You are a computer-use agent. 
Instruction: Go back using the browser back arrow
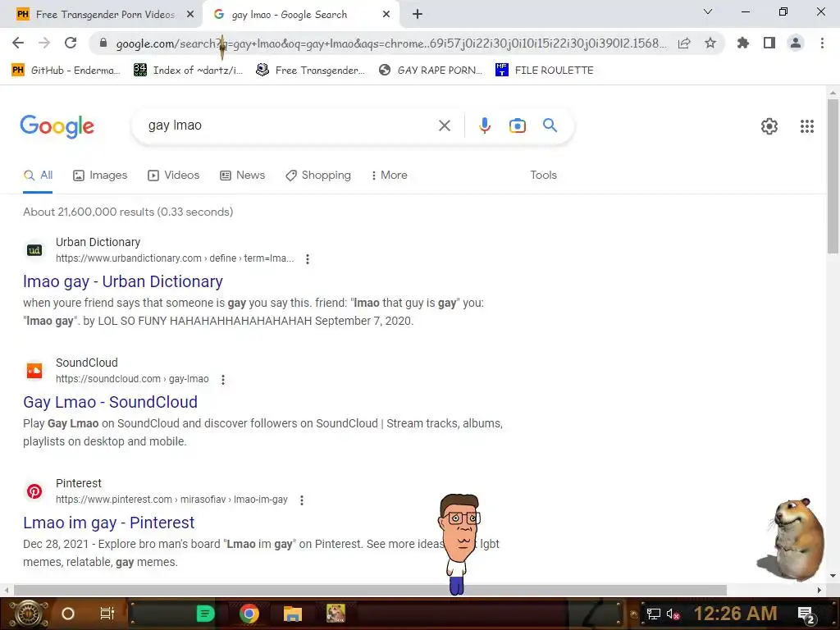click(x=18, y=43)
